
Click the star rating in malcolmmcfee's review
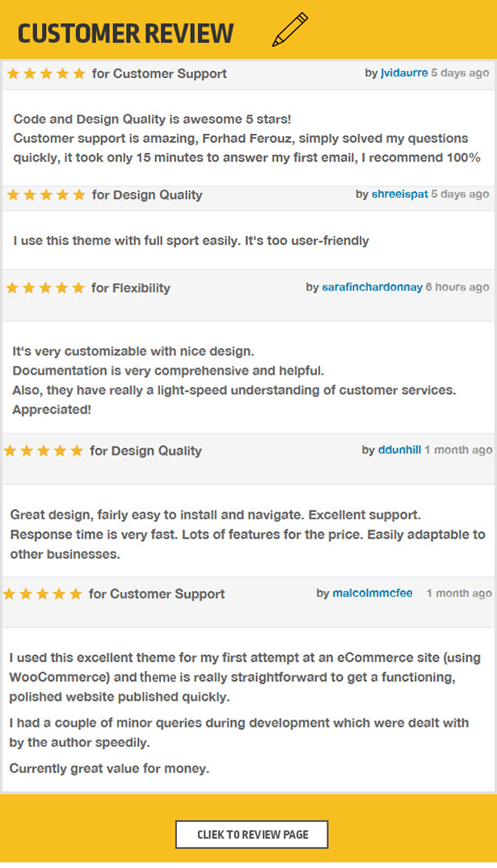[43, 594]
